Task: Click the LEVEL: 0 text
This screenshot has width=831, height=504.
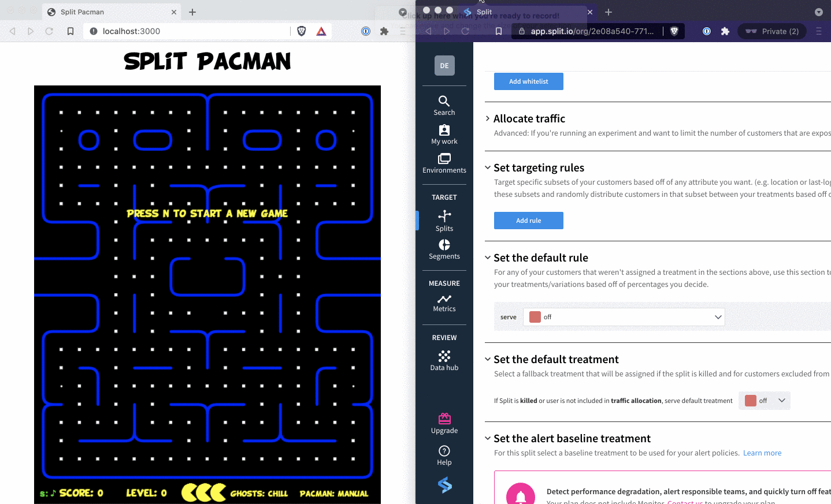Action: 147,493
